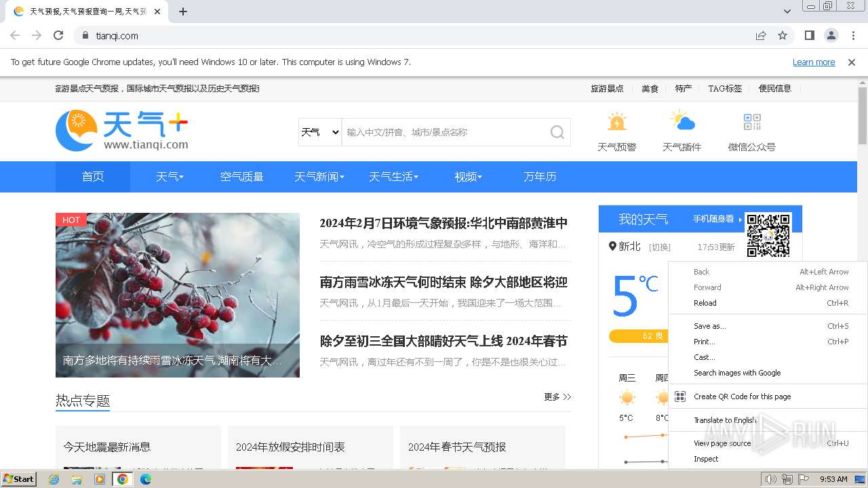Screen dimensions: 868x488
Task: Open the TAG标签 top link
Action: [x=725, y=89]
